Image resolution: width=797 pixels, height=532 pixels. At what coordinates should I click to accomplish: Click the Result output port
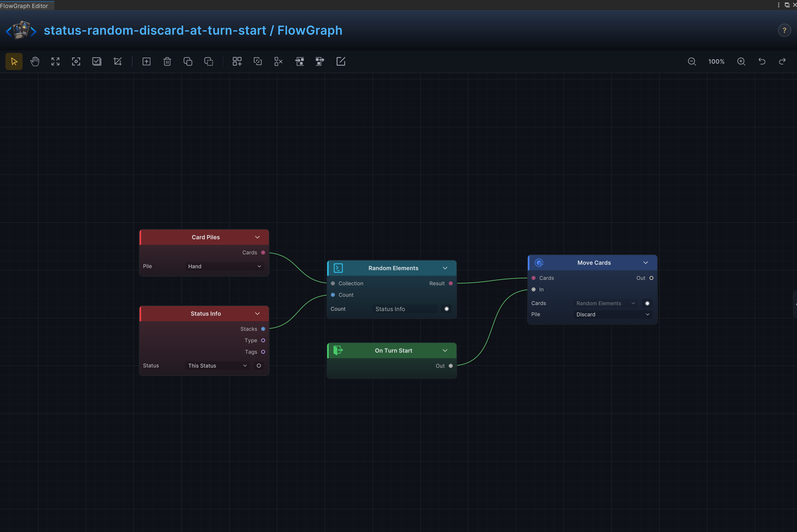click(451, 283)
